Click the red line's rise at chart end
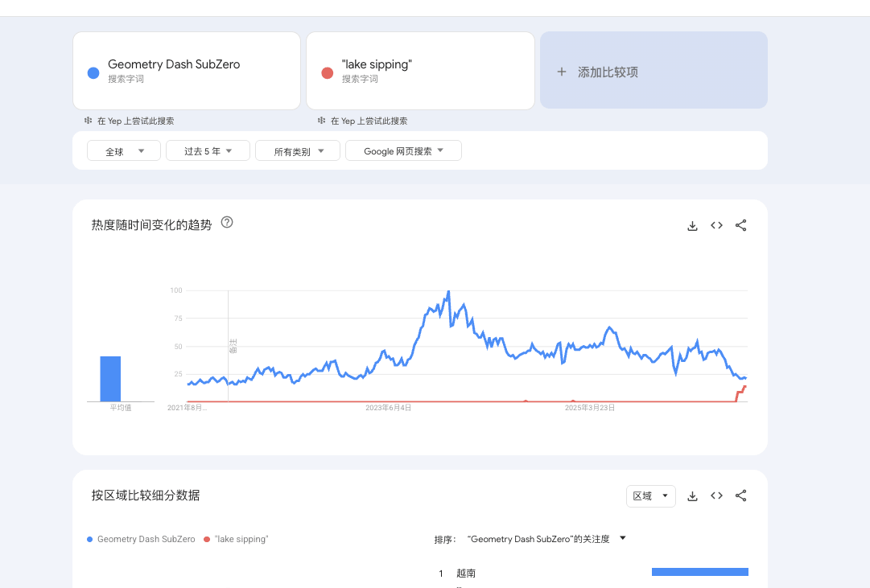 (x=740, y=393)
